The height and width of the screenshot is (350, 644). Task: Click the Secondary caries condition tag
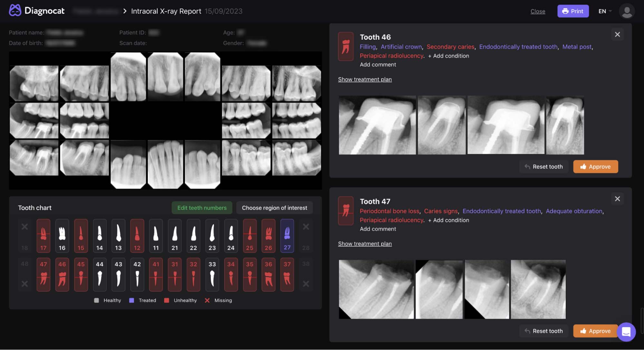point(450,47)
